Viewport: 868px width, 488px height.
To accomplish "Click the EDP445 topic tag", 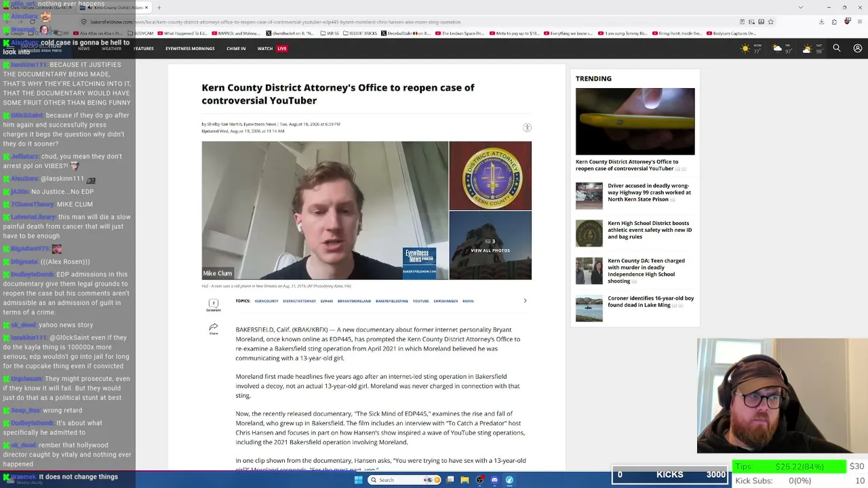I will (x=327, y=301).
